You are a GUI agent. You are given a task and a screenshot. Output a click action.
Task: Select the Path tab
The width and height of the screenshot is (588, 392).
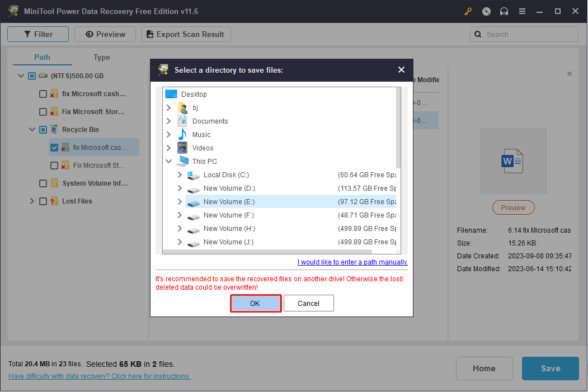pyautogui.click(x=42, y=57)
